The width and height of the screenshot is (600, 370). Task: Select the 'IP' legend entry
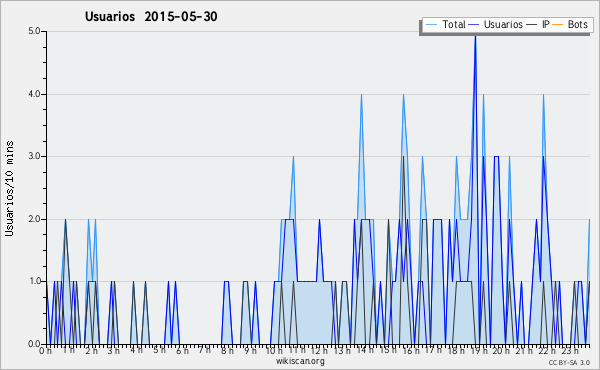546,24
